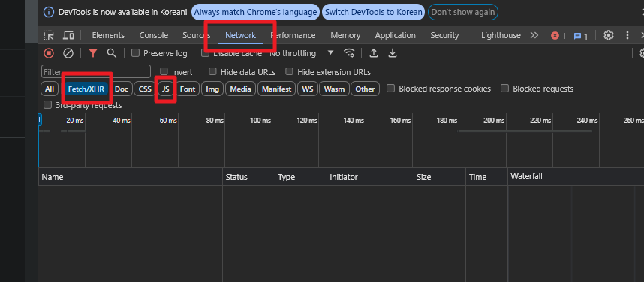
Task: Stop recording network log
Action: coord(49,53)
